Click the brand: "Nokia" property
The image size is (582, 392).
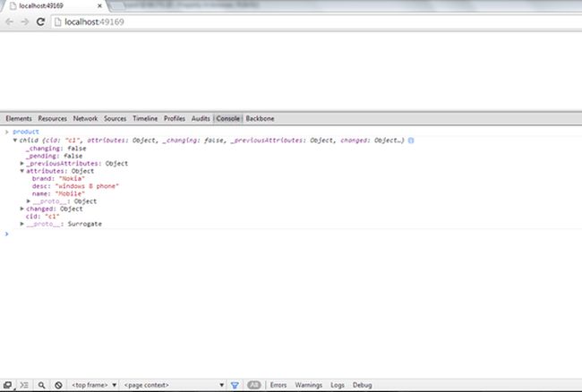58,178
